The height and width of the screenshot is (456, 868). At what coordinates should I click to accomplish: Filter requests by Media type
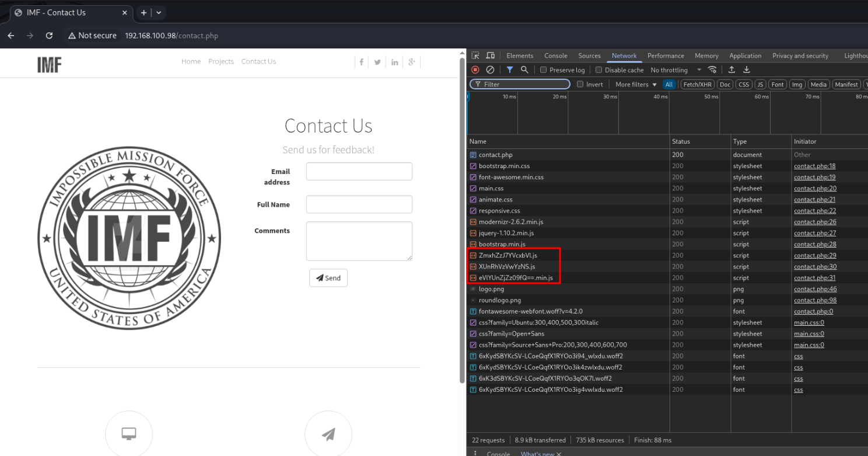click(818, 84)
